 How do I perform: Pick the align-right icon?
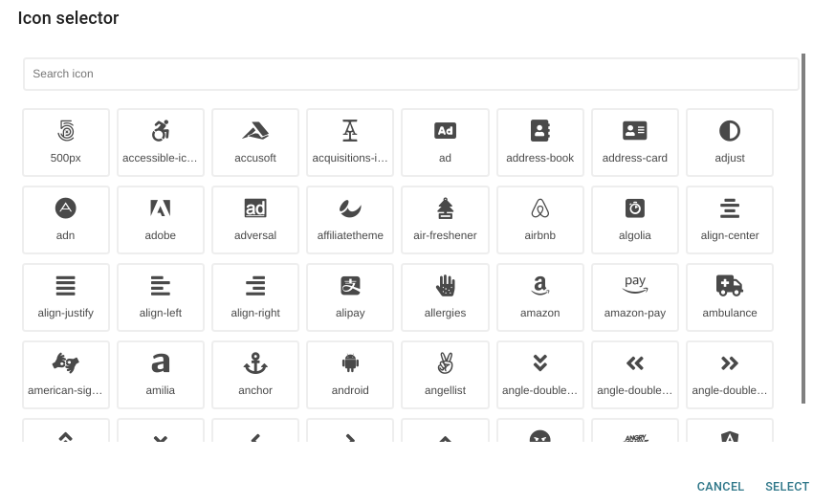pos(255,297)
